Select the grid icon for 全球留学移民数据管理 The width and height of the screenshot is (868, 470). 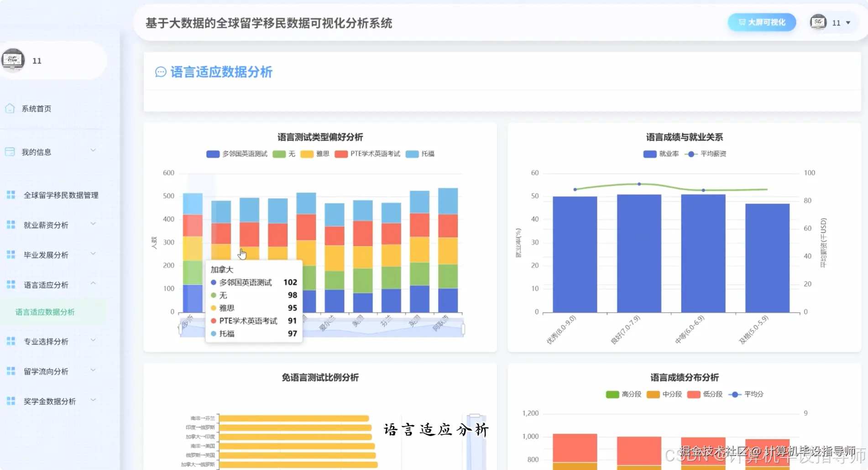tap(10, 195)
